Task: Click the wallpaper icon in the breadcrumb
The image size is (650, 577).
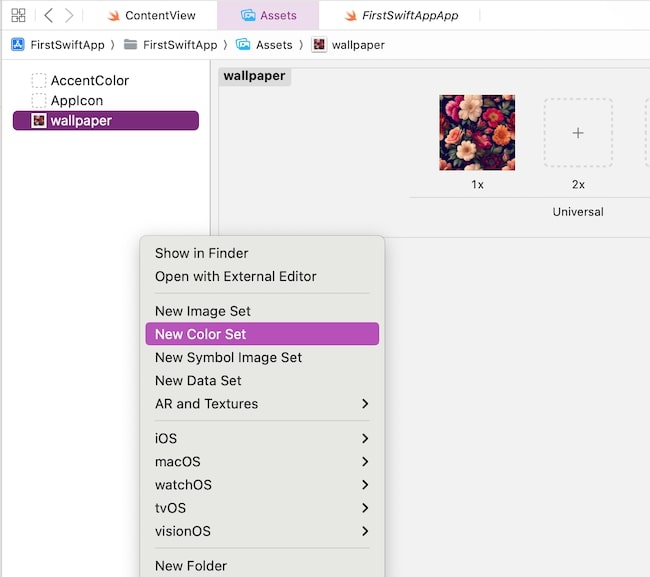Action: click(319, 45)
